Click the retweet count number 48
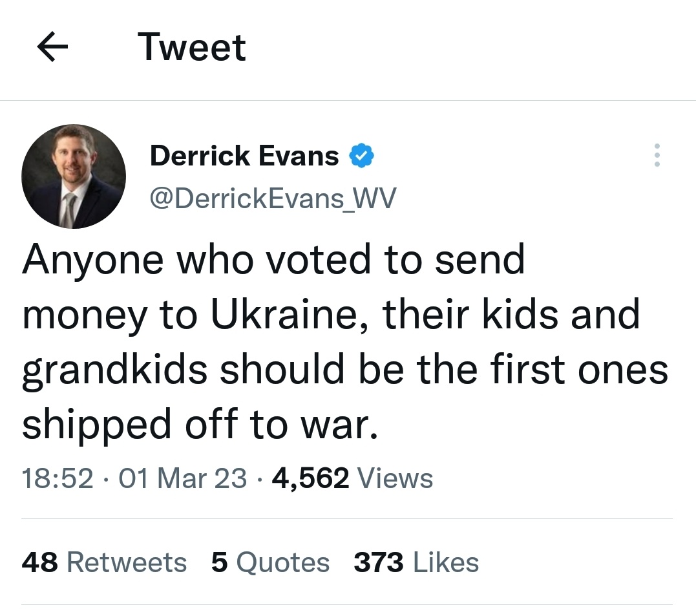Image resolution: width=696 pixels, height=616 pixels. click(40, 562)
